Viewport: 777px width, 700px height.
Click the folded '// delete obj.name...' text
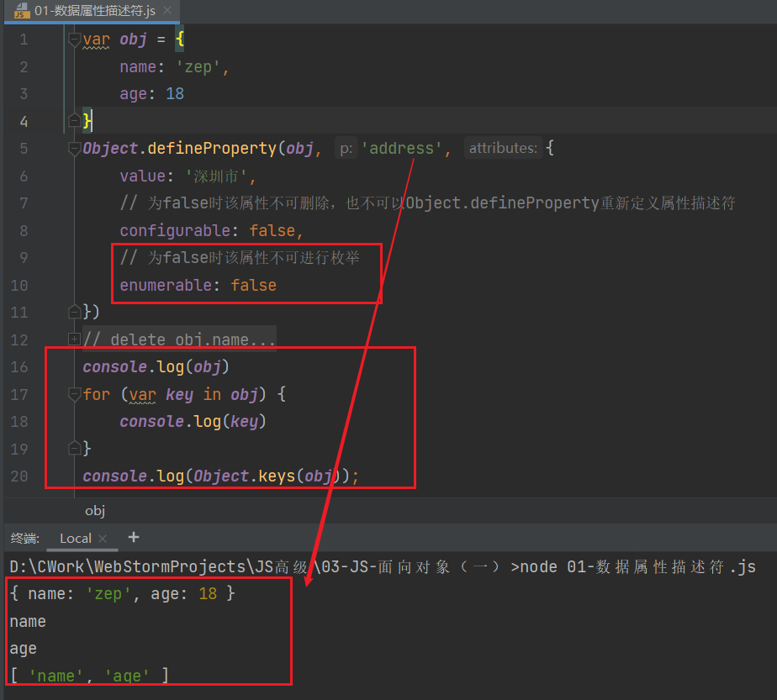[x=179, y=339]
